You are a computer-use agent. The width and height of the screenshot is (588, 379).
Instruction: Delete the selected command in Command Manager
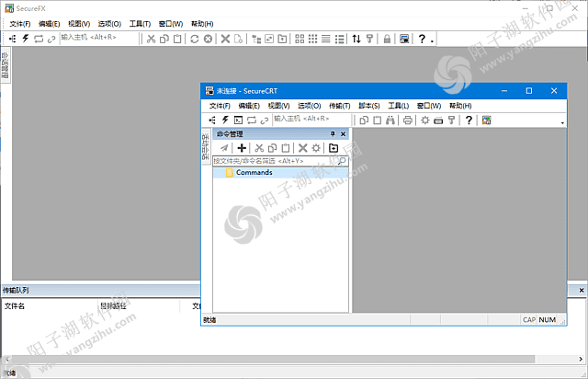tap(302, 148)
